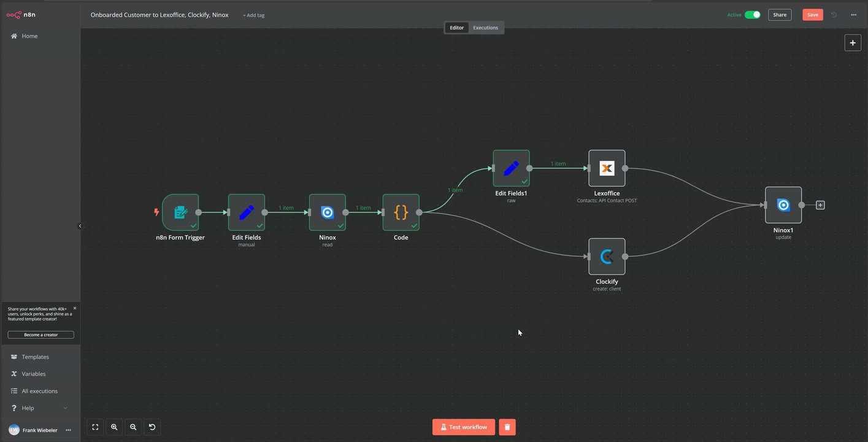Select the Clockify create client node
868x442 pixels.
pyautogui.click(x=607, y=257)
